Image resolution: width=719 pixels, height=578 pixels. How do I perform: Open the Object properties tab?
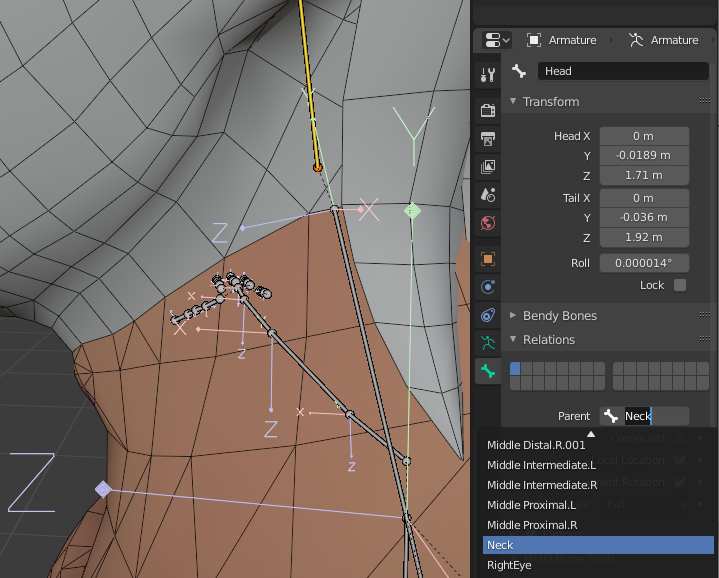tap(488, 259)
